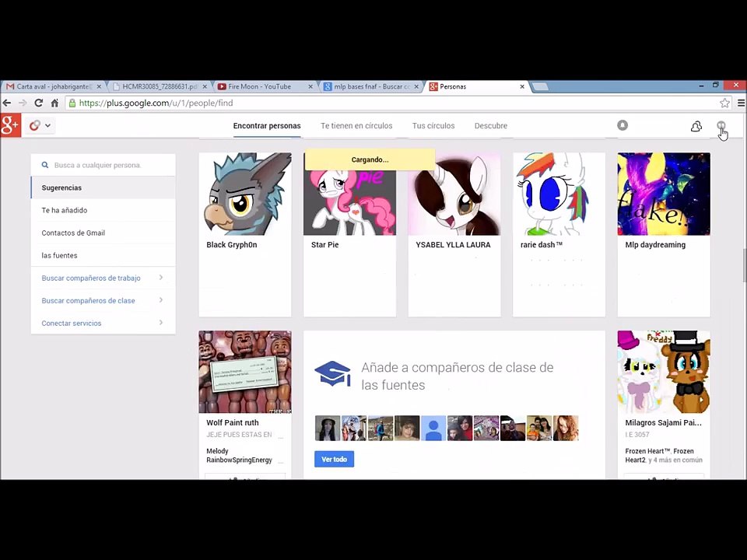Close the Fire Moon YouTube tab
The image size is (747, 560).
point(310,86)
